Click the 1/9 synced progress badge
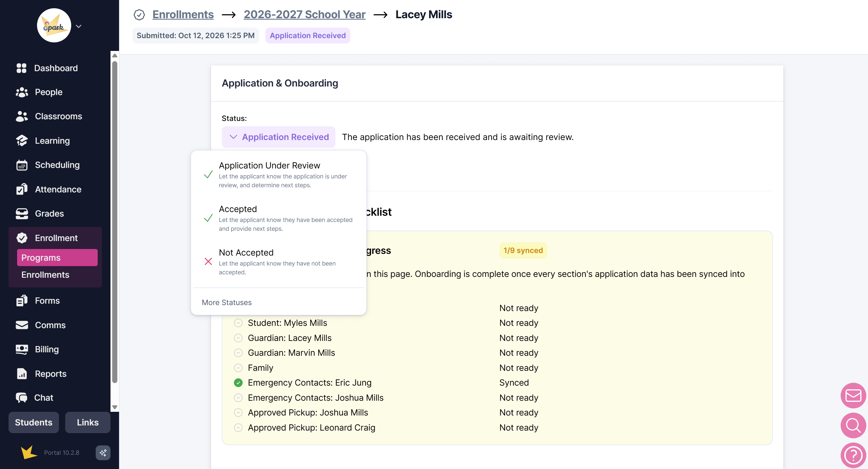Viewport: 868px width, 469px height. pos(523,250)
